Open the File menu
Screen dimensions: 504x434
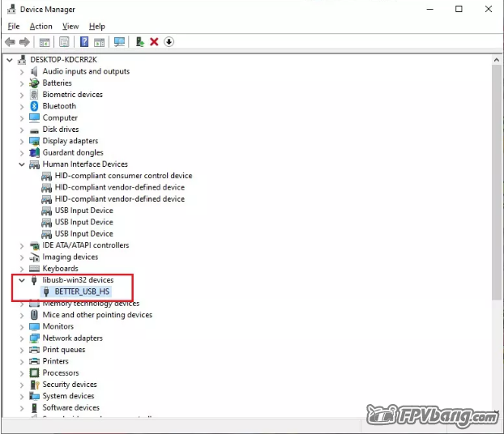(14, 27)
